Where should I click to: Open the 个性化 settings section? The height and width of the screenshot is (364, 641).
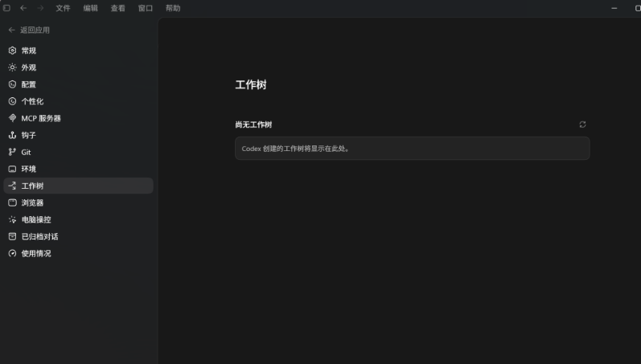[x=79, y=101]
